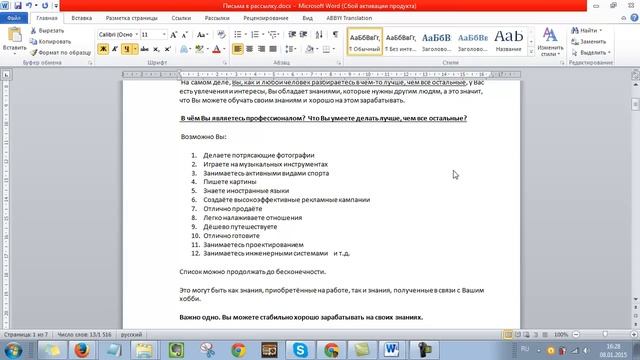Open Word Help with the question mark icon
The height and width of the screenshot is (360, 640).
[x=634, y=18]
